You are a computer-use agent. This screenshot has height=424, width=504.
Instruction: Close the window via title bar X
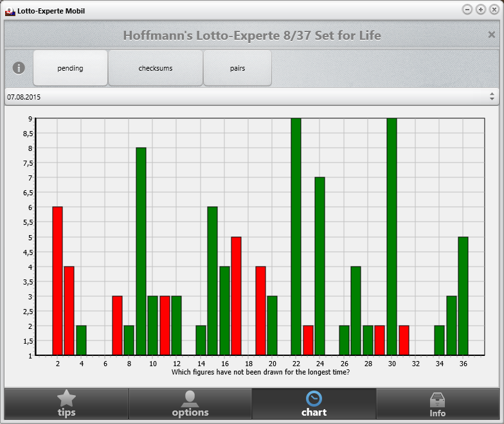494,10
